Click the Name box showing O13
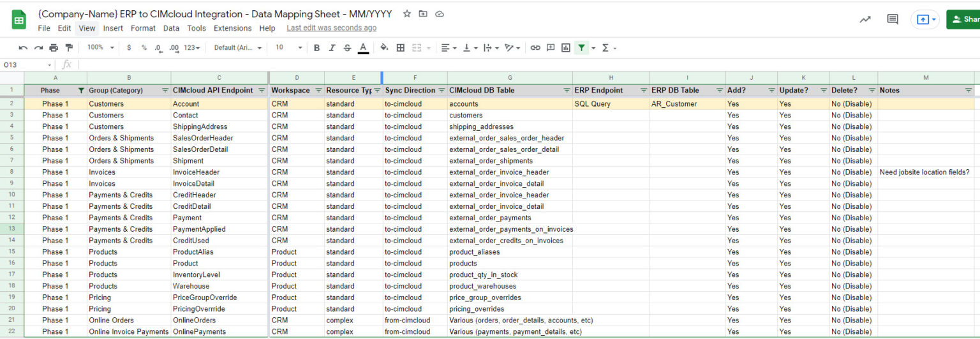Image resolution: width=980 pixels, height=339 pixels. 27,64
